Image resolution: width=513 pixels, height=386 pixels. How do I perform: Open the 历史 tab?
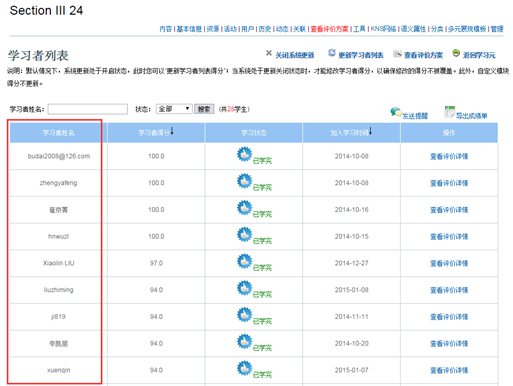point(265,29)
